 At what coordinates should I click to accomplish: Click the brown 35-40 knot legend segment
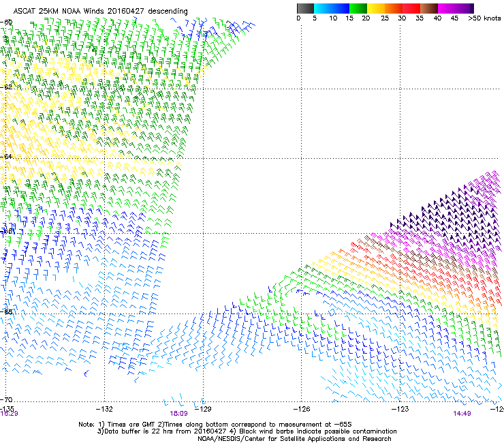429,8
